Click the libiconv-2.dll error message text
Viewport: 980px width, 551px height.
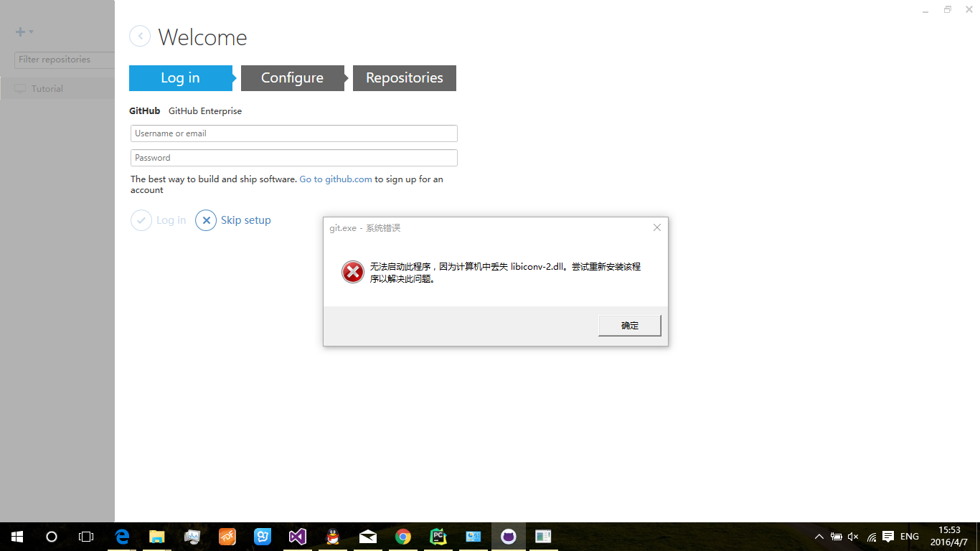coord(505,273)
